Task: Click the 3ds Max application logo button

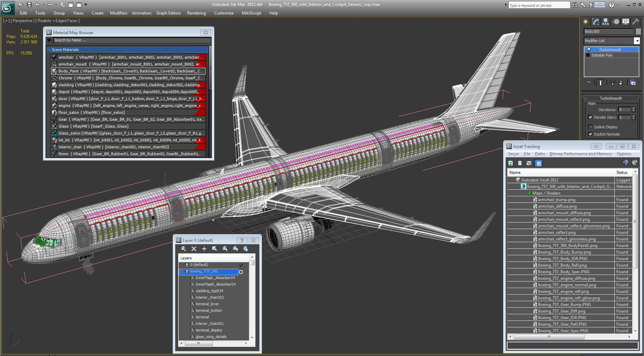Action: pyautogui.click(x=8, y=8)
